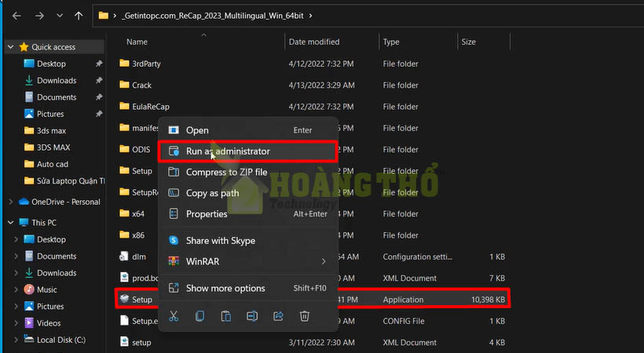Viewport: 644px width, 353px height.
Task: Open the 3ds max folder in sidebar
Action: (51, 130)
